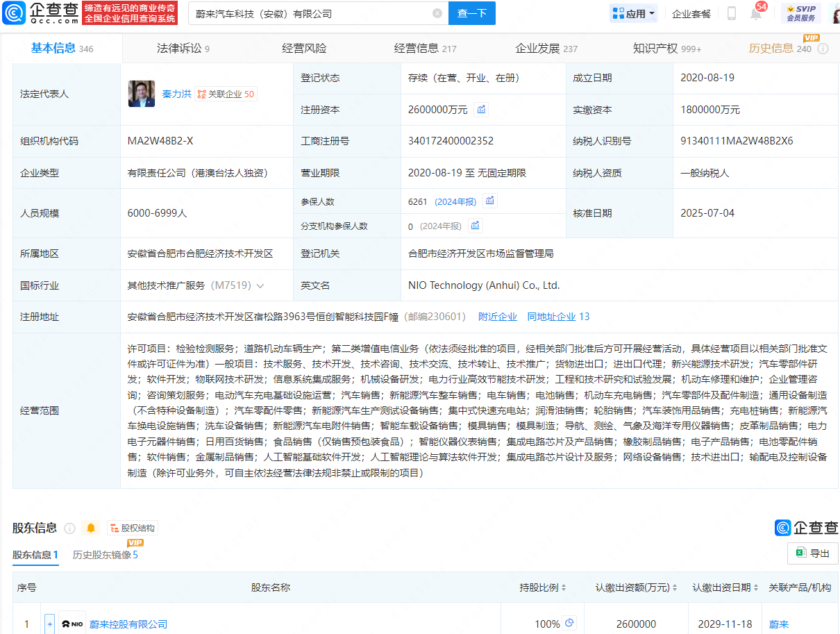Open the Qcc.com home logo
This screenshot has height=634, width=840.
[41, 12]
